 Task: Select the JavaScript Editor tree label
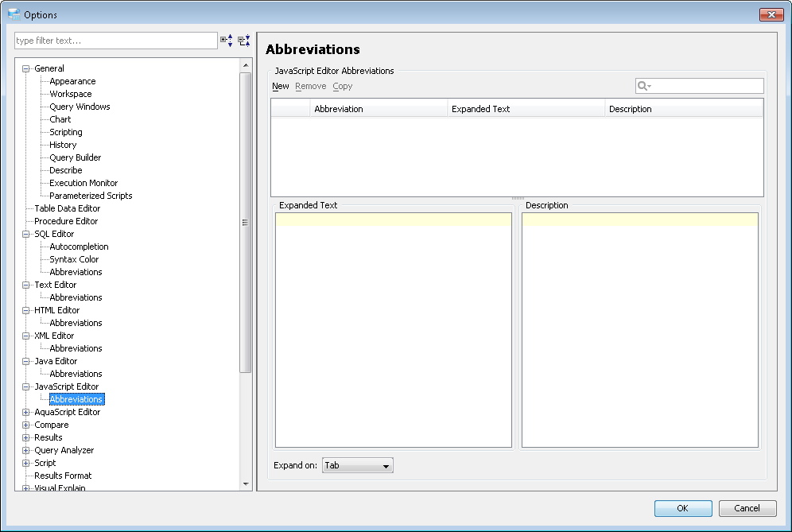pos(67,386)
